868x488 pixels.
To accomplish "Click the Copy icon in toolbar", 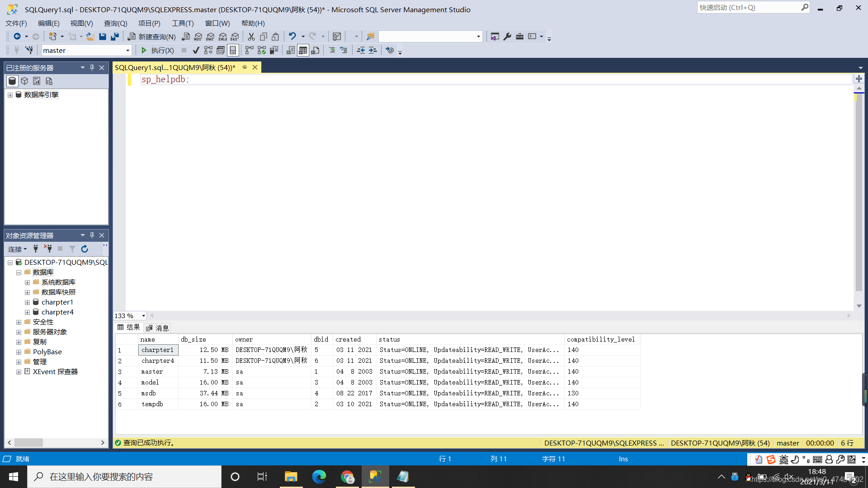I will click(x=264, y=37).
